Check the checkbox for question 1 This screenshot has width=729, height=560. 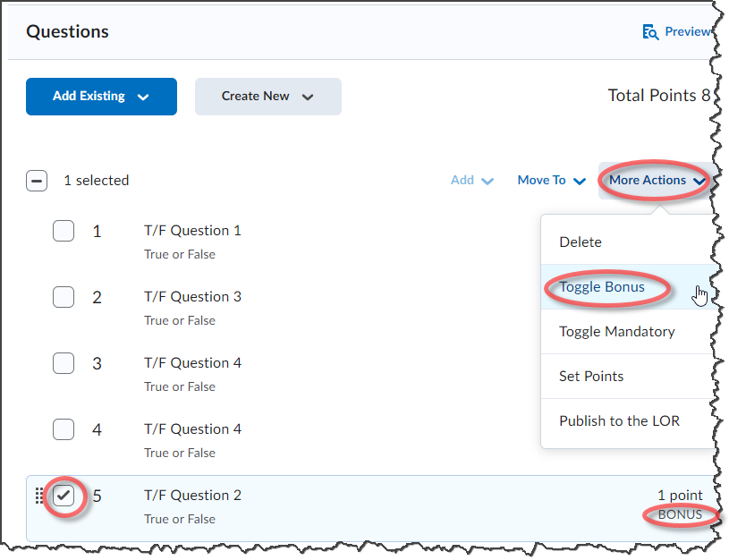(x=64, y=231)
